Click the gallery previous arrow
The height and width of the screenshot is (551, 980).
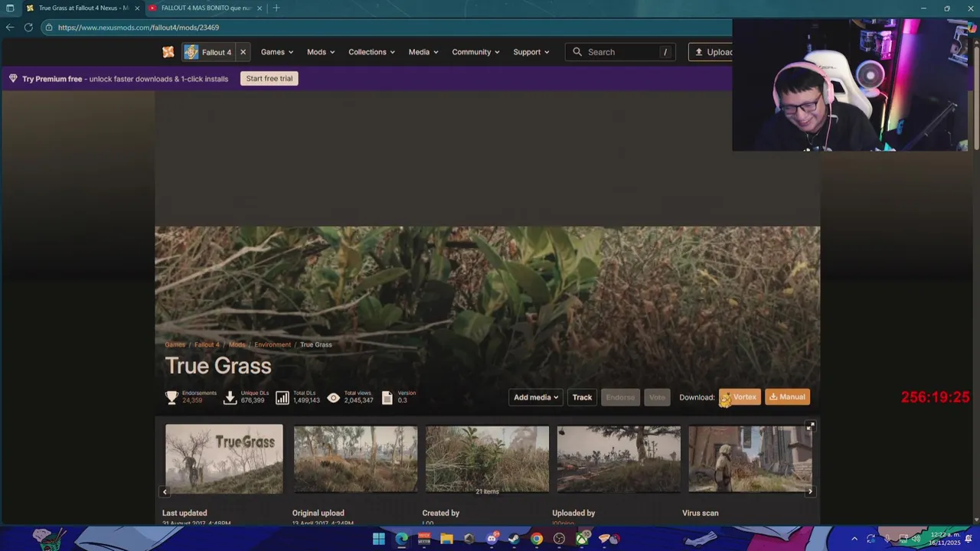pyautogui.click(x=165, y=491)
